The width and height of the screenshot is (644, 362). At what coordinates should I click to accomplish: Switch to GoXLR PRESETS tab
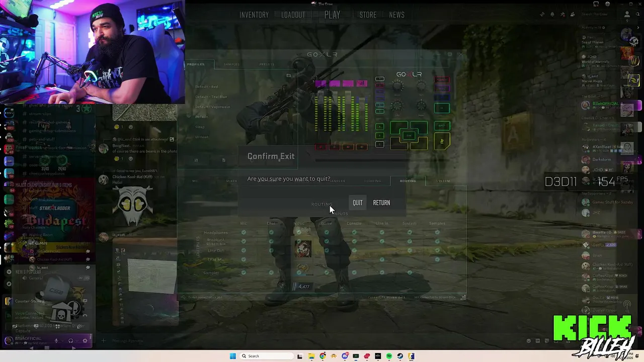click(267, 64)
